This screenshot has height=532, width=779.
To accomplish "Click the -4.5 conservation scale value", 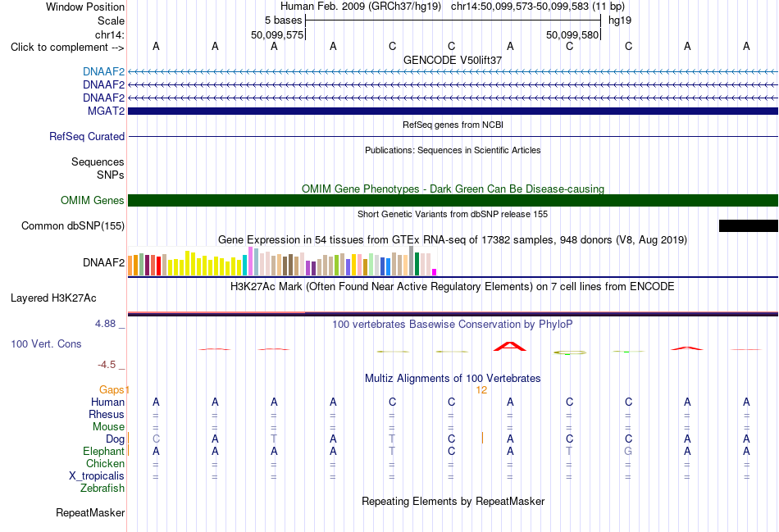I will click(107, 365).
